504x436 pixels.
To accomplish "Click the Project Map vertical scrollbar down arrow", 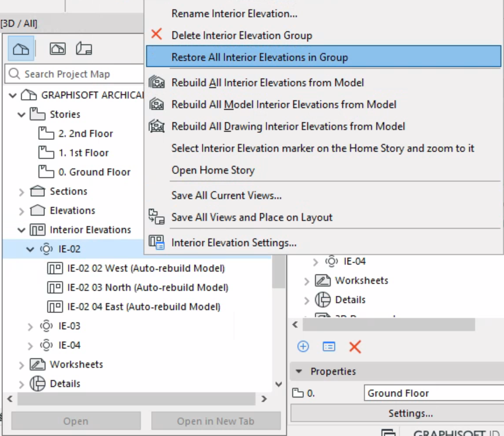I will click(279, 385).
